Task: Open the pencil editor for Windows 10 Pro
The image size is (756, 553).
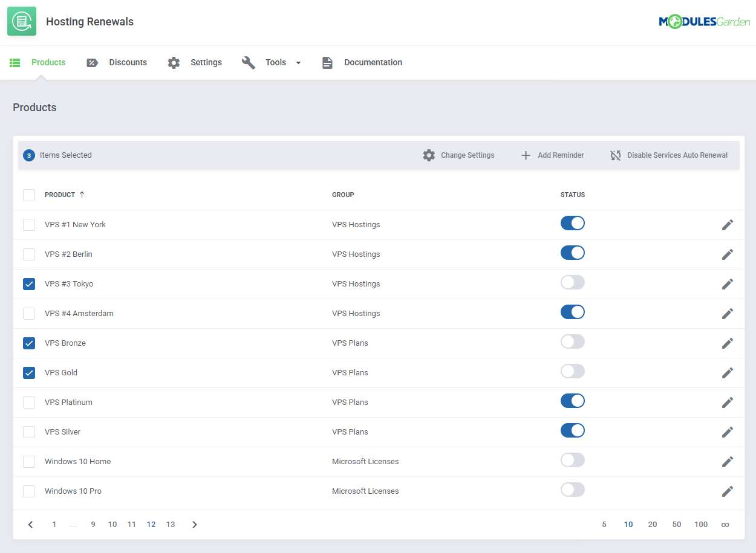Action: coord(728,491)
